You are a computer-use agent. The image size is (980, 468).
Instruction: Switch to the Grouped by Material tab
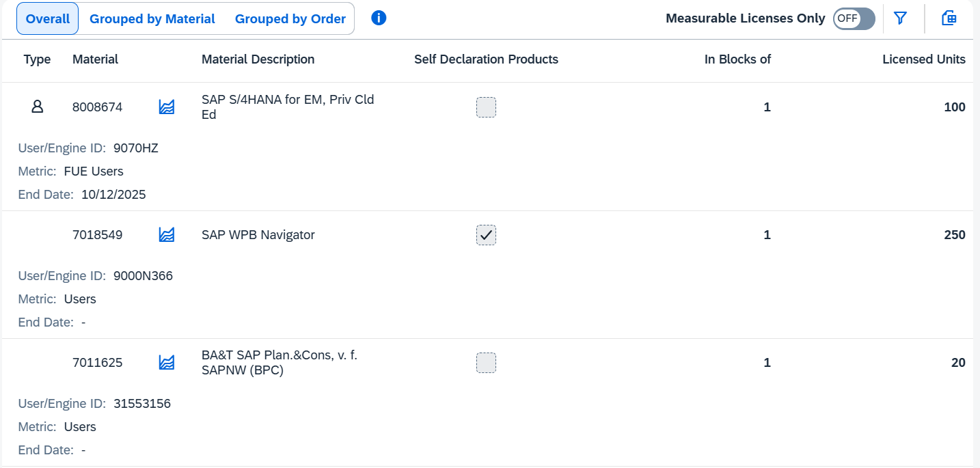(x=152, y=19)
